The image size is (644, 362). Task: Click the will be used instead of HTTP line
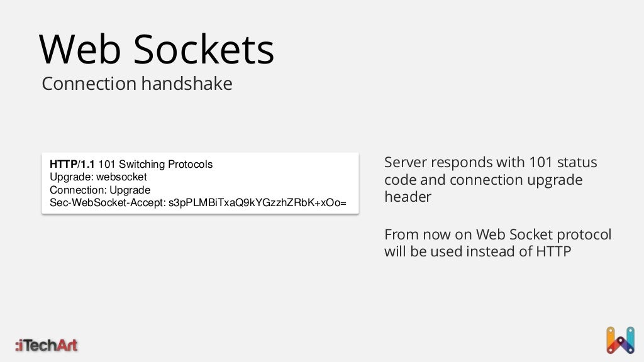tap(478, 251)
